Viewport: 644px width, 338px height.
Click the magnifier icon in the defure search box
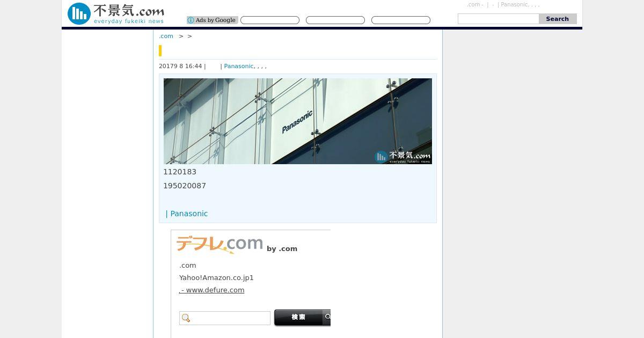coord(186,318)
